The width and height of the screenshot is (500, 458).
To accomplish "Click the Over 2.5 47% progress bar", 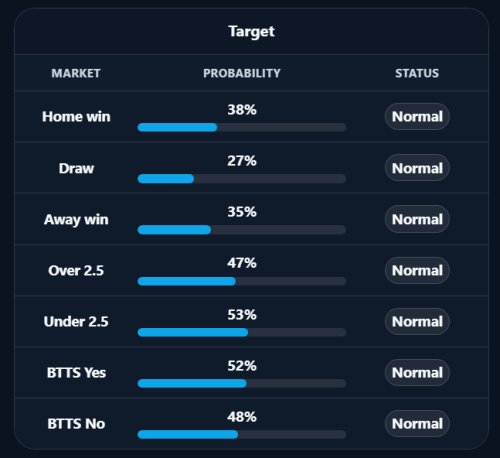I will coord(242,281).
